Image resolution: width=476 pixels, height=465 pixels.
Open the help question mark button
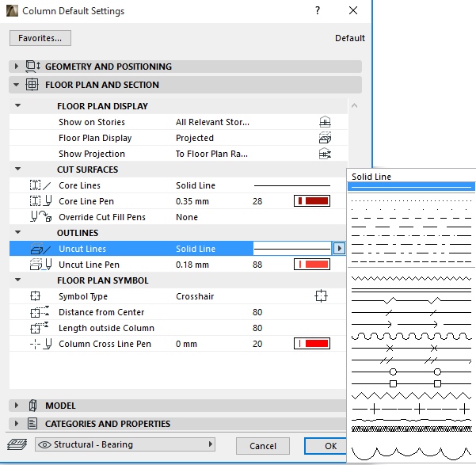tap(318, 10)
